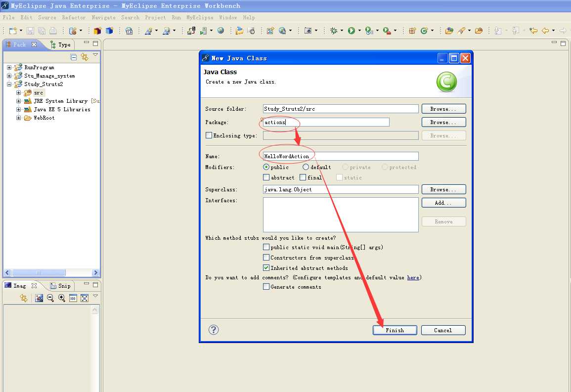
Task: Click the dark blue cube toolbar icon
Action: click(x=109, y=31)
